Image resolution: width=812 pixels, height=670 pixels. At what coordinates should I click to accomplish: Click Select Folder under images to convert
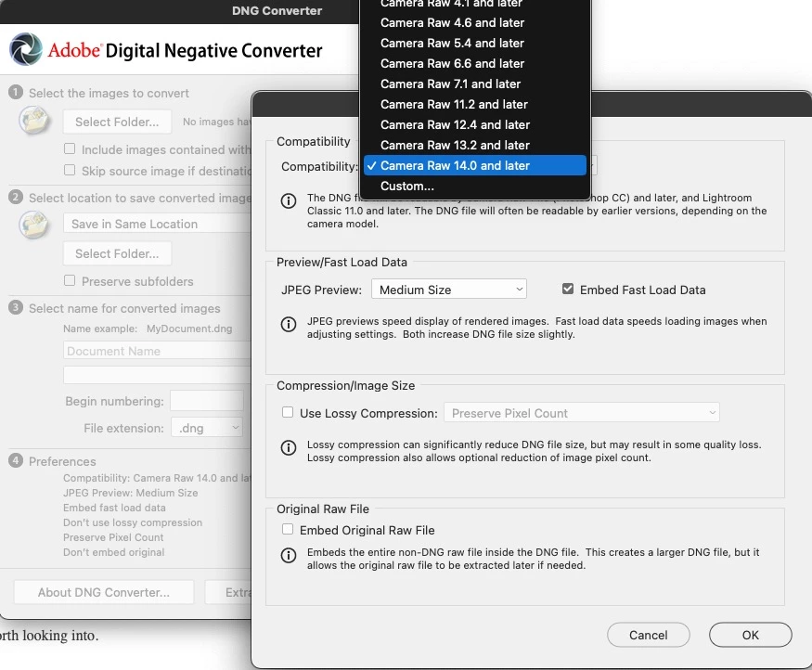coord(117,122)
